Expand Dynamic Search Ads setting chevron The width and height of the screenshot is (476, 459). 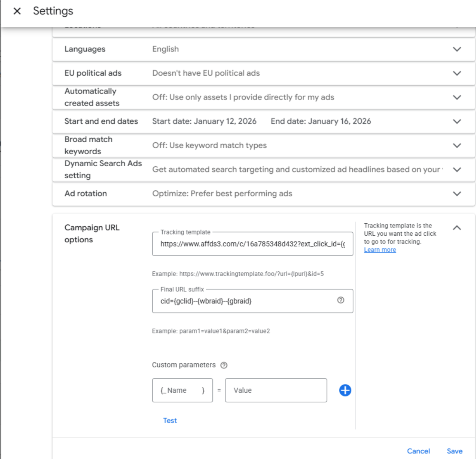[457, 170]
